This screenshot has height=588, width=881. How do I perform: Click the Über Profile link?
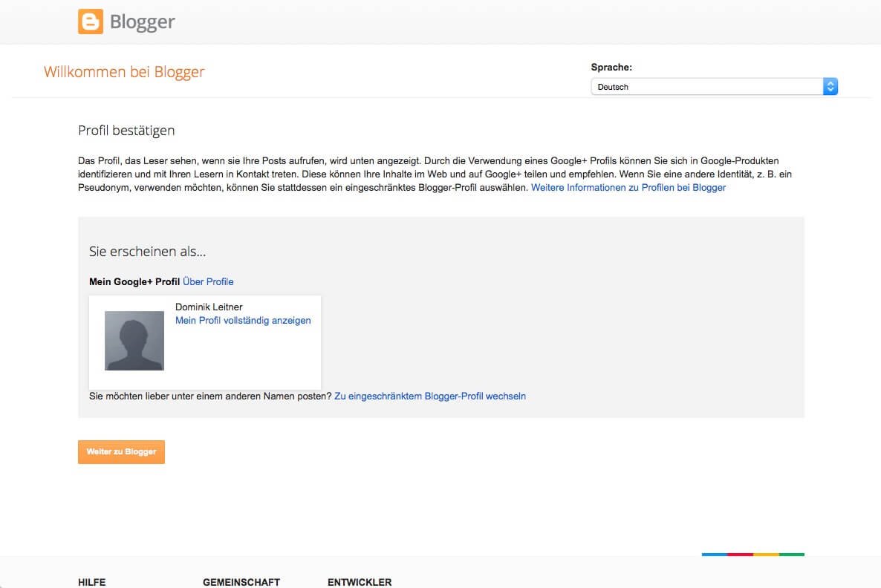coord(208,281)
